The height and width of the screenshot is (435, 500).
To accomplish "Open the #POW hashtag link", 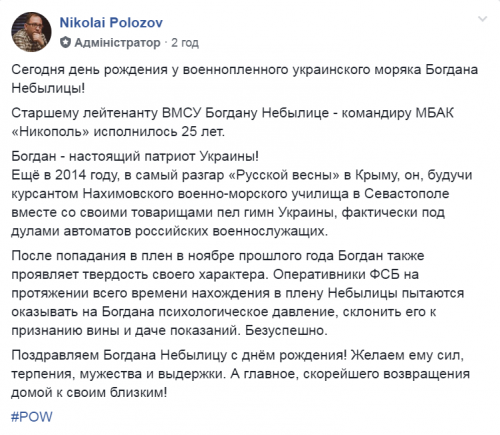I will (x=32, y=417).
